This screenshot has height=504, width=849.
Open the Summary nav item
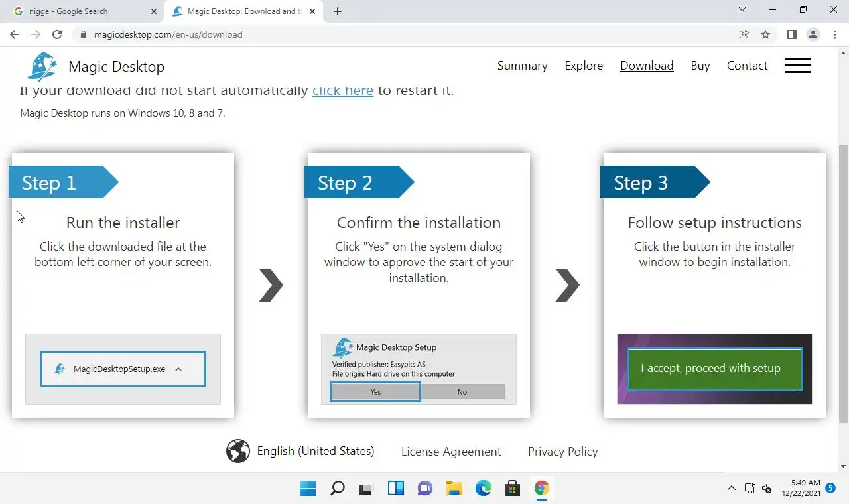tap(523, 66)
